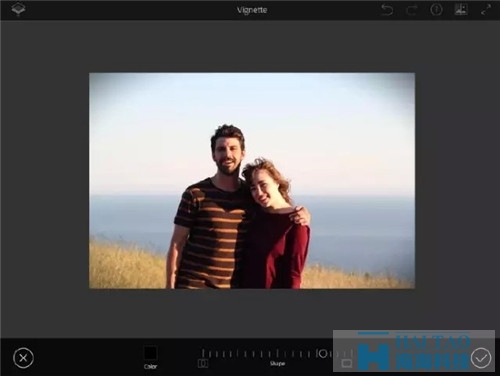The width and height of the screenshot is (500, 376).
Task: Set the Shape slider at its middle tick
Action: click(277, 353)
